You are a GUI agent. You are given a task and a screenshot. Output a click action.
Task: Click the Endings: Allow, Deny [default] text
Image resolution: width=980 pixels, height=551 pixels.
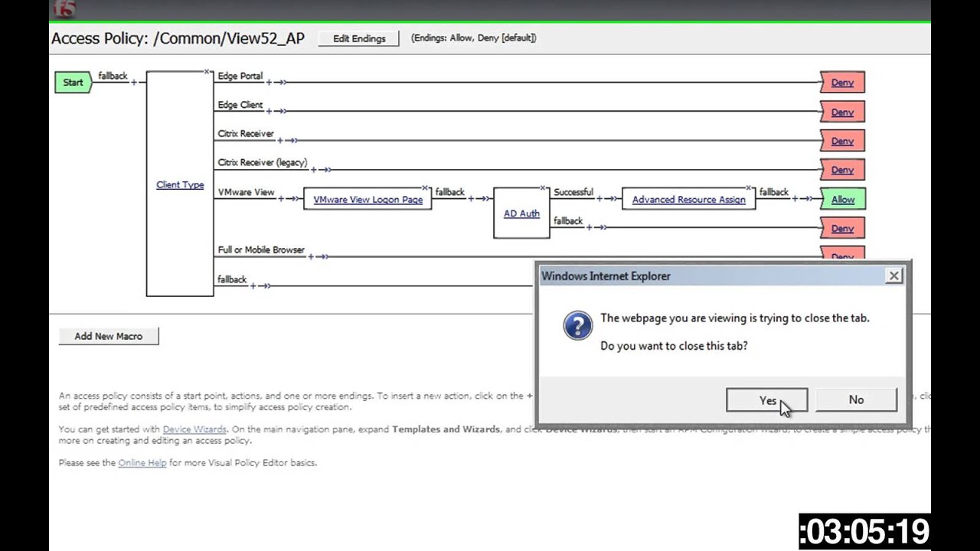pos(473,37)
